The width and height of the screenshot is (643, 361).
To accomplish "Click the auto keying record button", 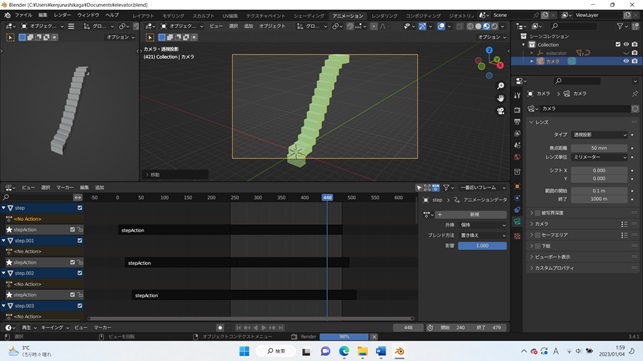I will tap(220, 327).
